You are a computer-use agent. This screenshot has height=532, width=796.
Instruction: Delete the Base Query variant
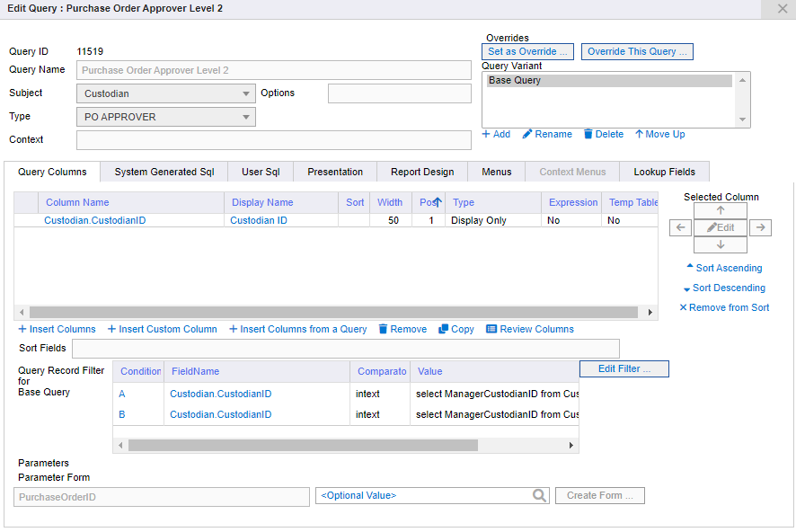602,134
